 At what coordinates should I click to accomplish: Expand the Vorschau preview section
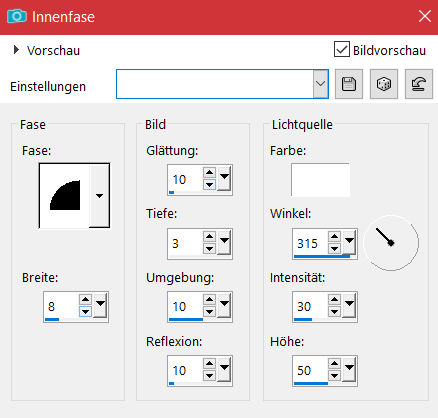coord(16,50)
